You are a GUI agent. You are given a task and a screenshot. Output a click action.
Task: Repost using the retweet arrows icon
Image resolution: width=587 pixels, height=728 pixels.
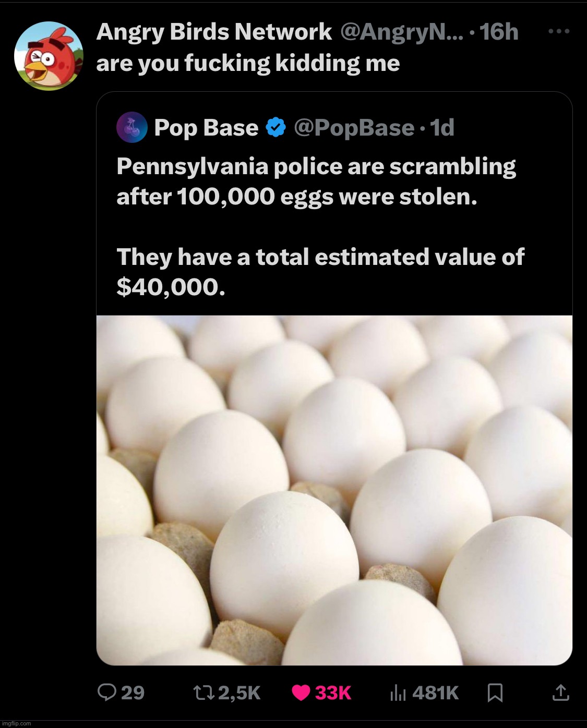click(201, 692)
